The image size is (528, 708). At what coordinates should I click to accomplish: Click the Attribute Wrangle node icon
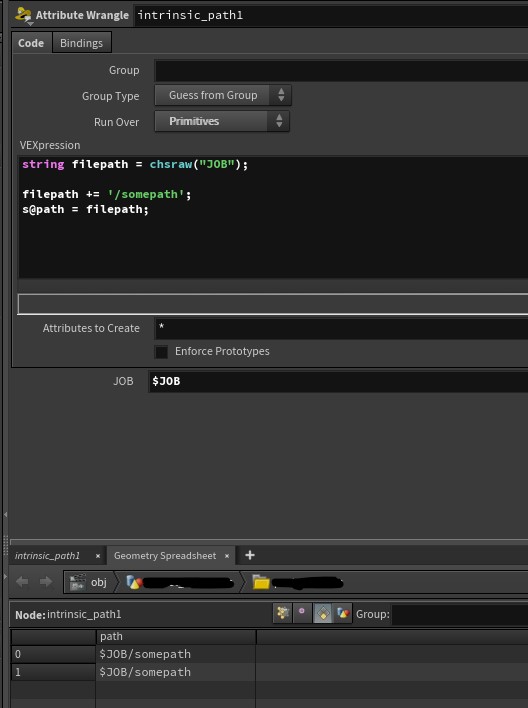23,15
